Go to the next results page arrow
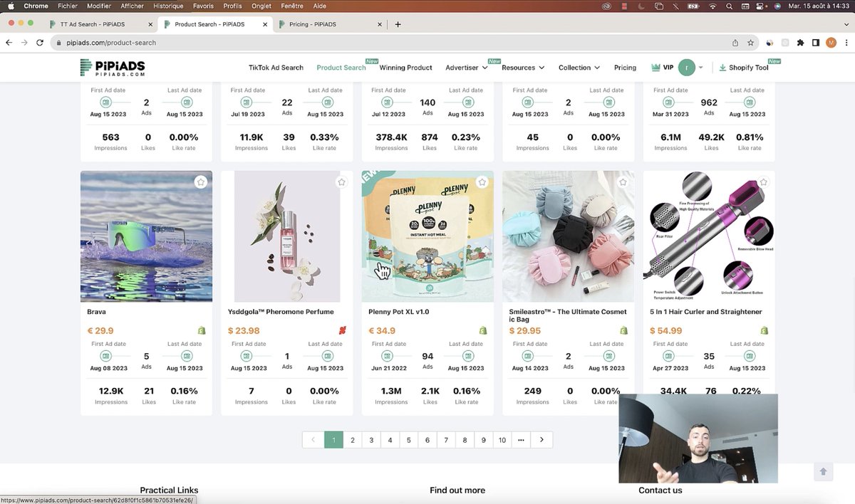 tap(542, 440)
